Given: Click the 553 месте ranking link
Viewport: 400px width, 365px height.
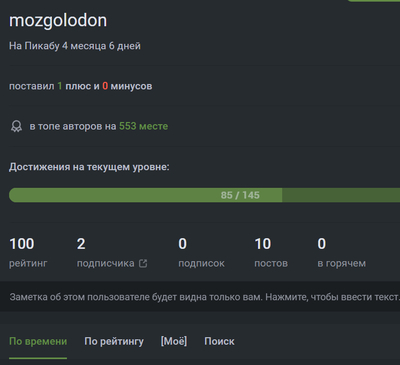Looking at the screenshot, I should click(144, 126).
